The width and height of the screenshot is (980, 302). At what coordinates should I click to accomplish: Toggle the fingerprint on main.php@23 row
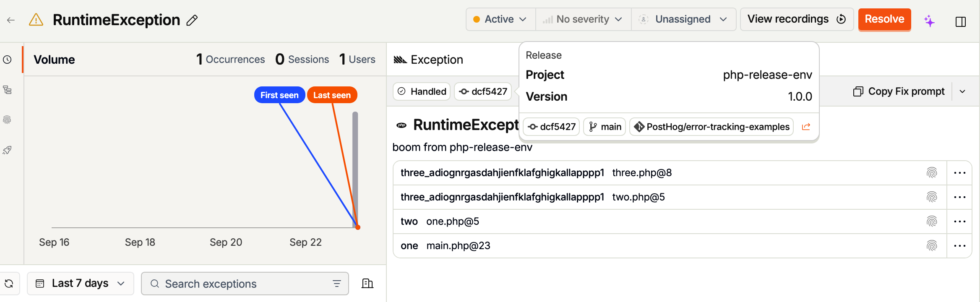(932, 246)
